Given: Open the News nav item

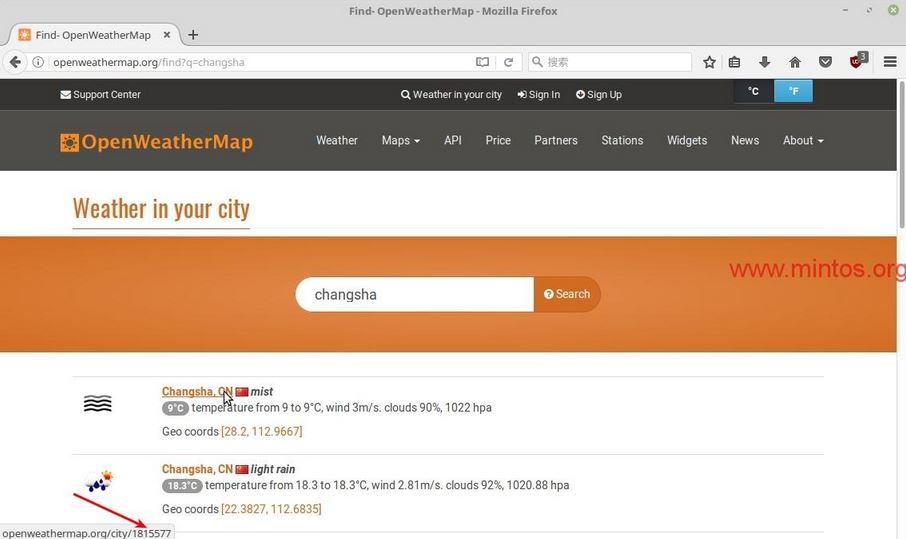Looking at the screenshot, I should pyautogui.click(x=745, y=140).
